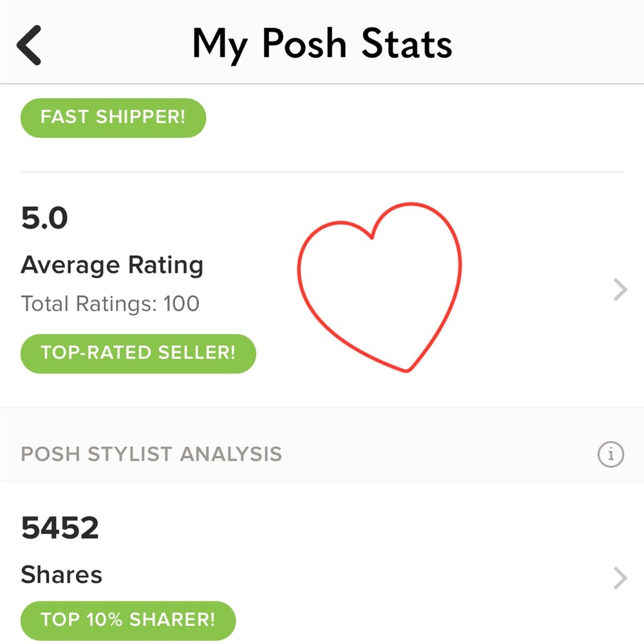This screenshot has height=644, width=644.
Task: Click the divider line below FAST SHIPPER! badge
Action: 322,172
